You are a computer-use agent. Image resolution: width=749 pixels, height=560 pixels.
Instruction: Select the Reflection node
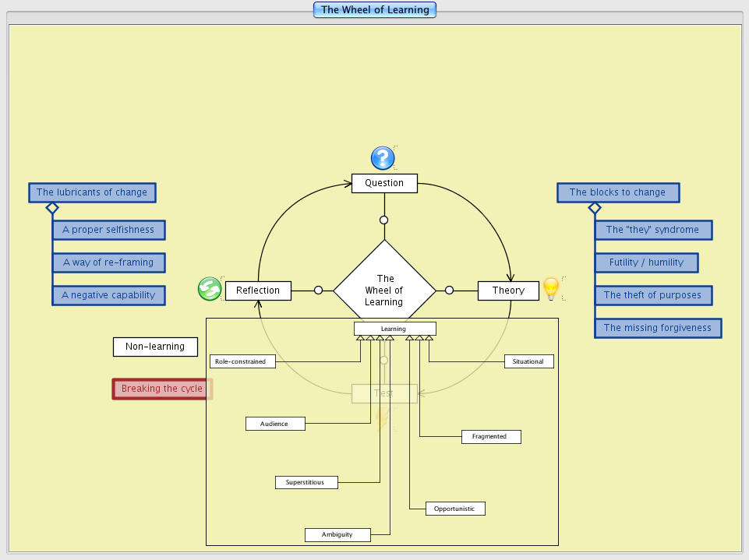point(258,291)
